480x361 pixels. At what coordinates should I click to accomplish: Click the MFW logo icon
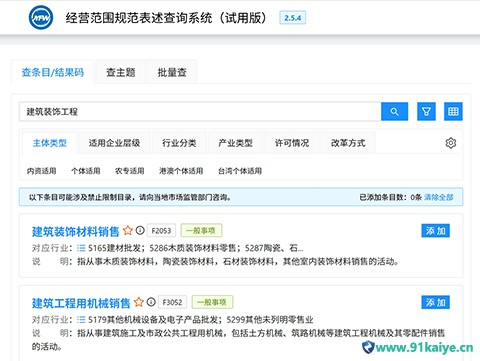pos(41,17)
